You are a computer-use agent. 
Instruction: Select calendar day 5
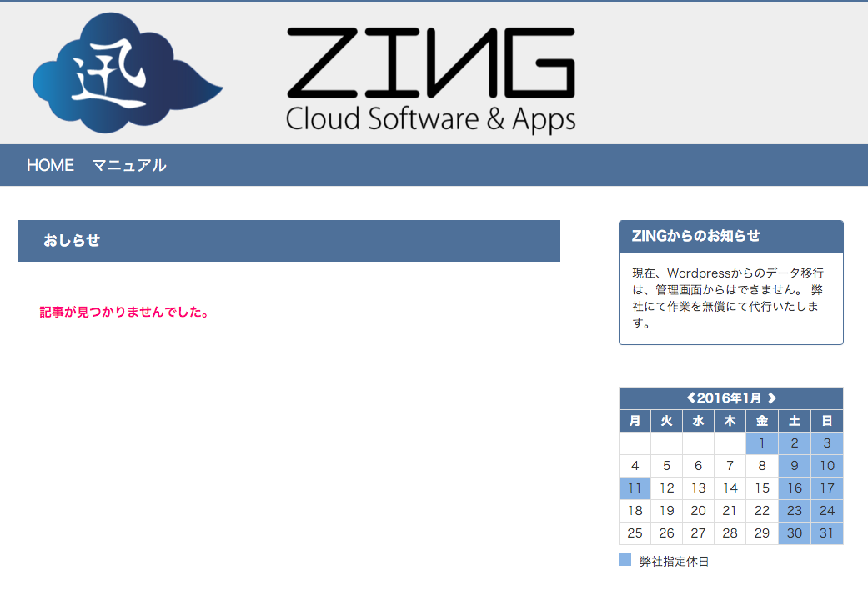tap(666, 466)
